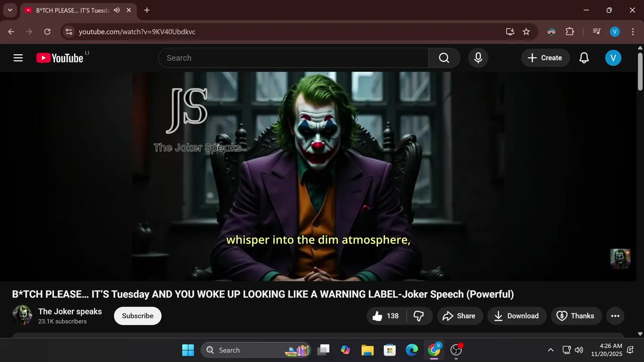Click the video player area
Image resolution: width=644 pixels, height=362 pixels.
coord(318,176)
